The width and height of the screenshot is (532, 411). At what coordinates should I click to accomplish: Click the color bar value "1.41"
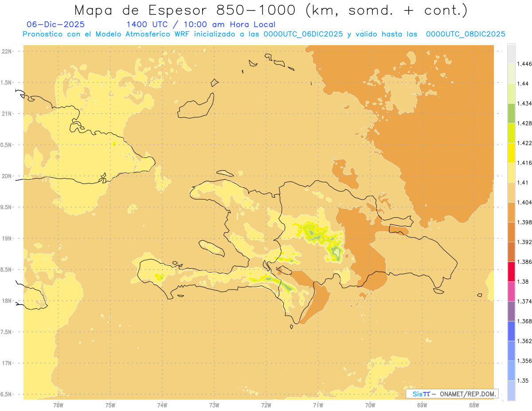coord(523,183)
